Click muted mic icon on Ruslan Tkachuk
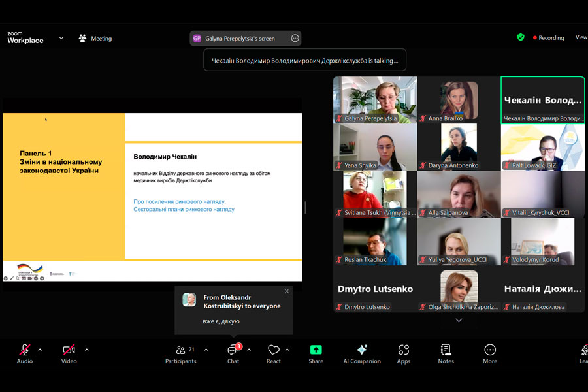 point(339,260)
